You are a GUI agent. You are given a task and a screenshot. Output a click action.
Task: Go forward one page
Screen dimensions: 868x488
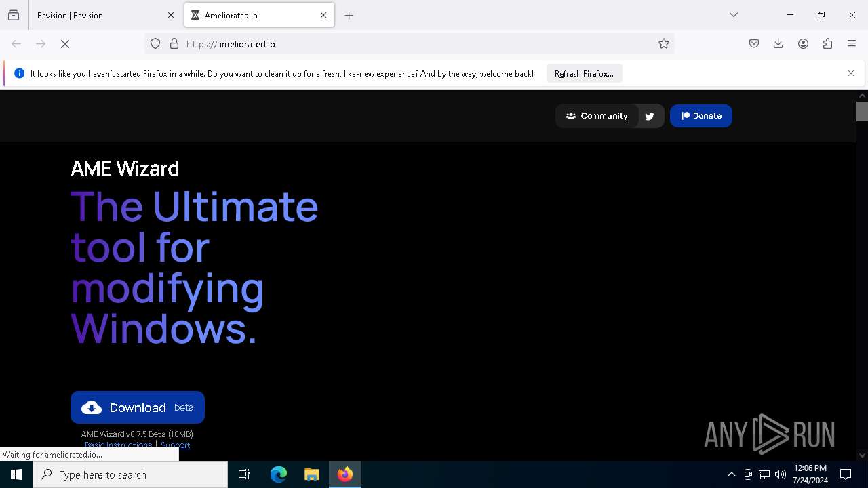(41, 44)
